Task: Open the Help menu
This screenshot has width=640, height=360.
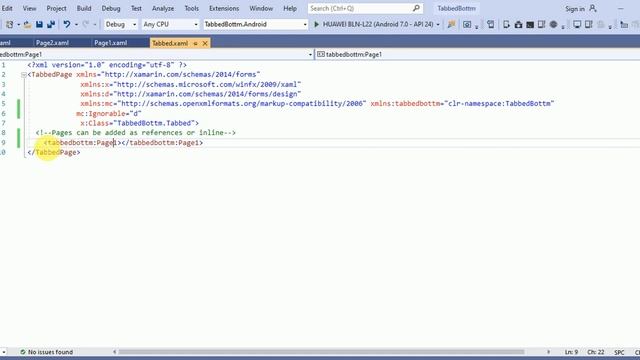Action: 290,8
